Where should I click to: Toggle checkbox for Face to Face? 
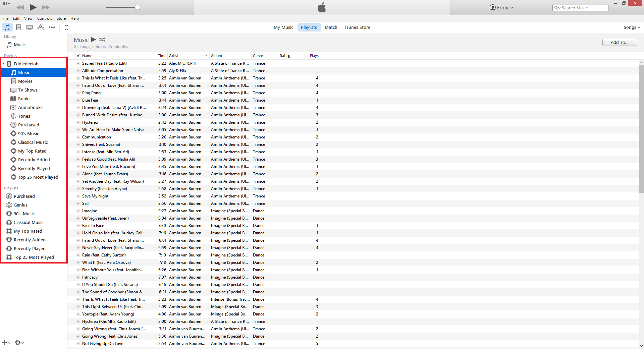[x=78, y=226]
